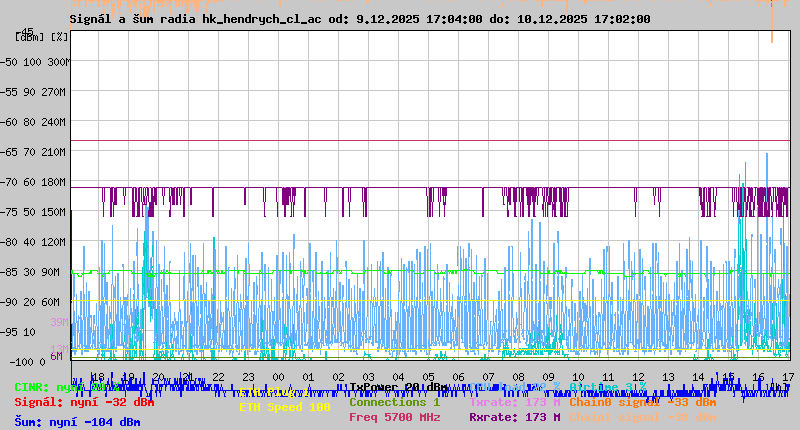Image resolution: width=800 pixels, height=430 pixels.
Task: Click the yellow horizontal ETH speed line
Action: pos(400,300)
